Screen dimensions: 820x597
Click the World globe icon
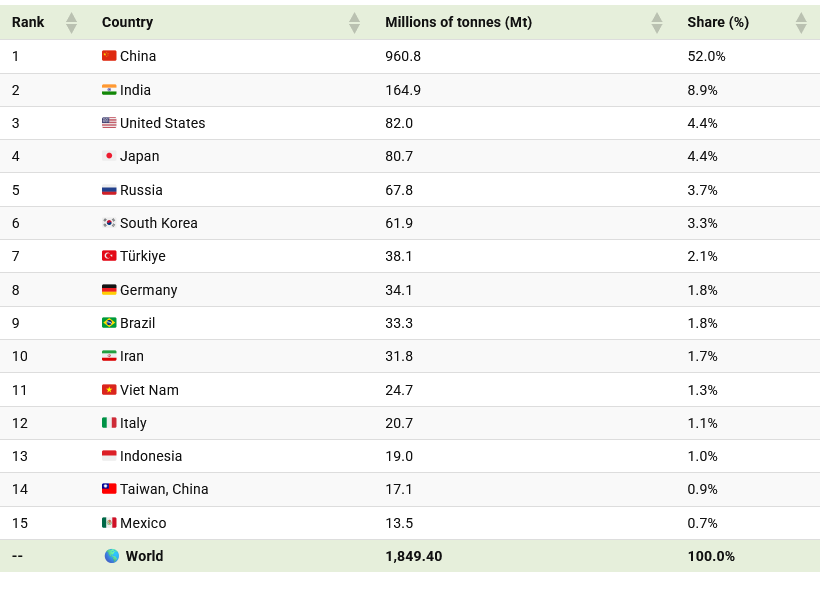click(112, 556)
